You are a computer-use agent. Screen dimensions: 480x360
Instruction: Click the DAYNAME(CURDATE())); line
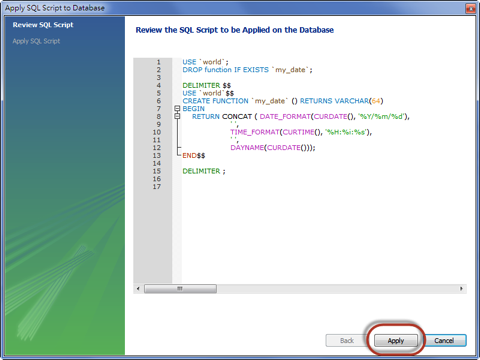point(273,148)
